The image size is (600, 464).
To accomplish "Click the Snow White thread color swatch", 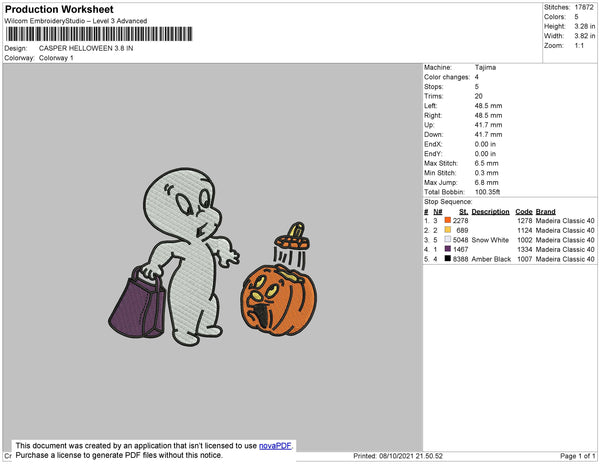I will tap(448, 239).
